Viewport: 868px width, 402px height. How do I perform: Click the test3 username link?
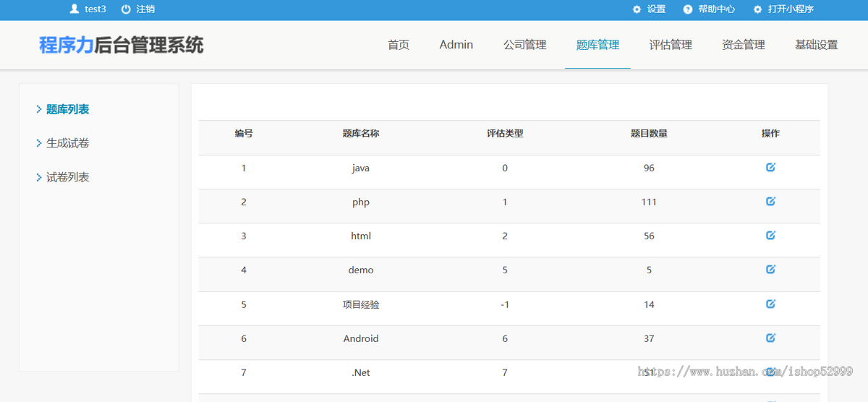pyautogui.click(x=95, y=9)
